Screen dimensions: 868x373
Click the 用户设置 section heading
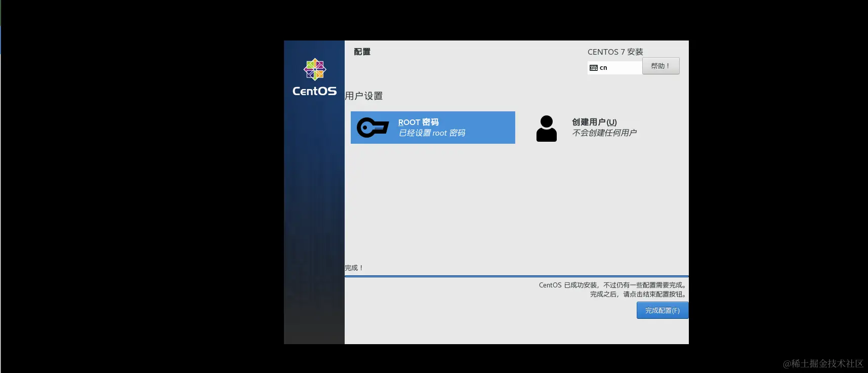coord(364,96)
